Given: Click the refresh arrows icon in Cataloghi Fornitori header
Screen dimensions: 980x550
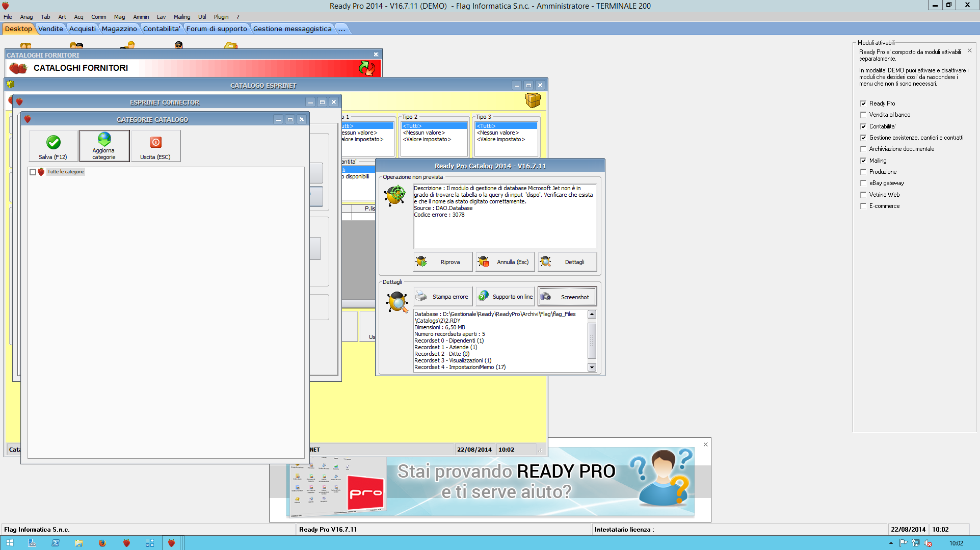Looking at the screenshot, I should pyautogui.click(x=367, y=68).
